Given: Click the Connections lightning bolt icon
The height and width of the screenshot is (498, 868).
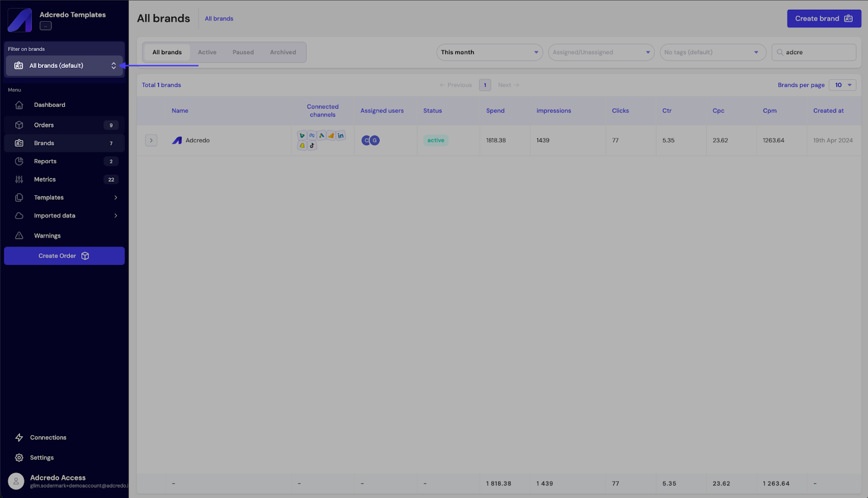Looking at the screenshot, I should [19, 438].
